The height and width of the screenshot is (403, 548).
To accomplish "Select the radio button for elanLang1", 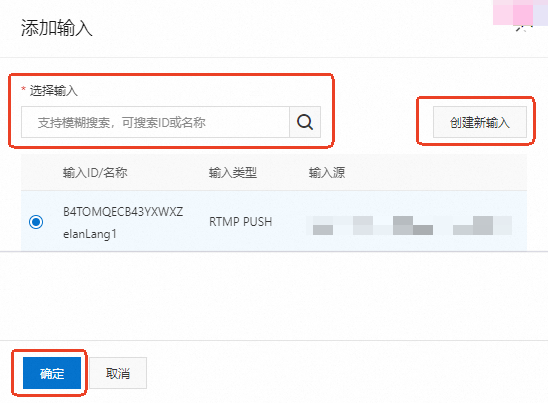I will coord(36,222).
